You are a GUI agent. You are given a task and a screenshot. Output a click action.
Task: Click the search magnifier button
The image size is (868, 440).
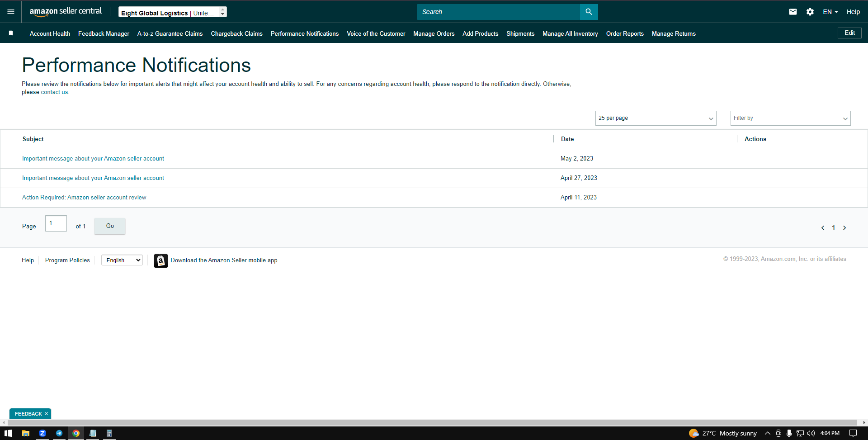[x=589, y=12]
